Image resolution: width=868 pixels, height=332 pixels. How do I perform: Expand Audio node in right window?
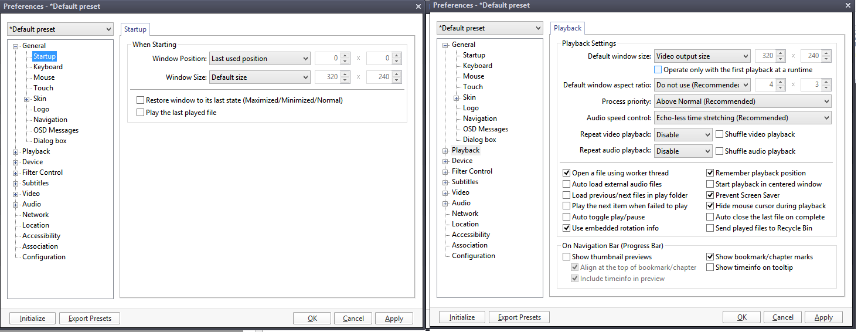click(445, 203)
